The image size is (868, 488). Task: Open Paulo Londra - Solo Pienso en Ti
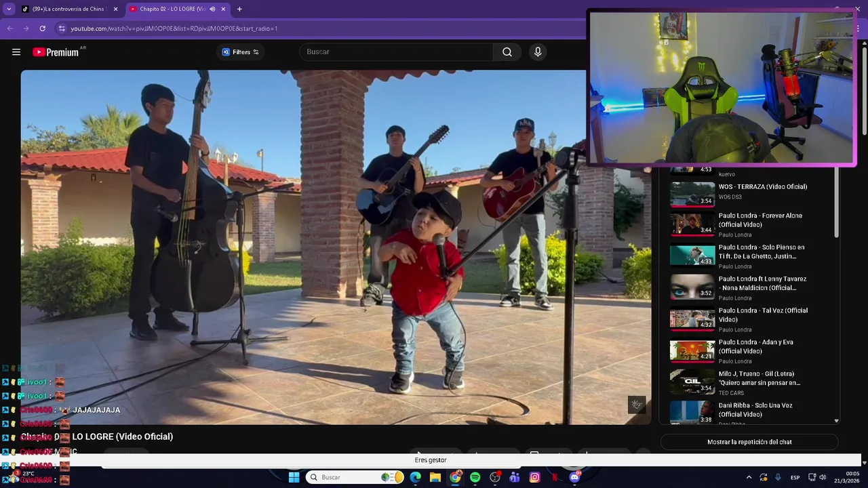[762, 251]
